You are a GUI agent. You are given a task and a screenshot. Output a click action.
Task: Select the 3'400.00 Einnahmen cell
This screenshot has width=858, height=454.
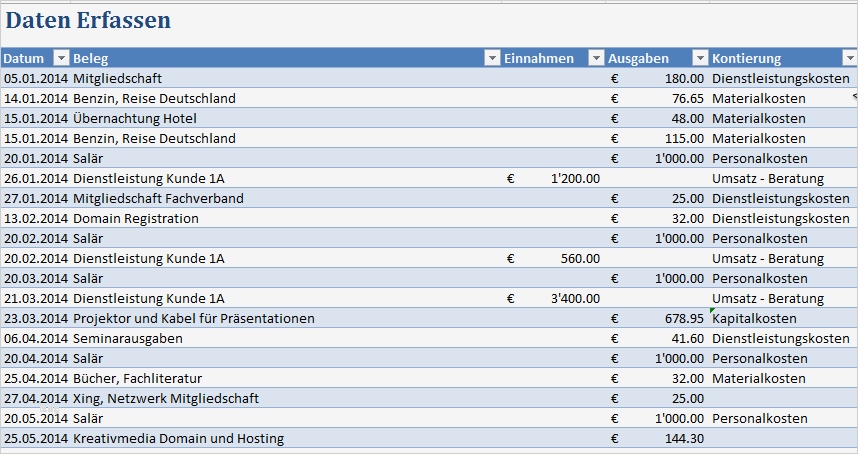(x=574, y=298)
